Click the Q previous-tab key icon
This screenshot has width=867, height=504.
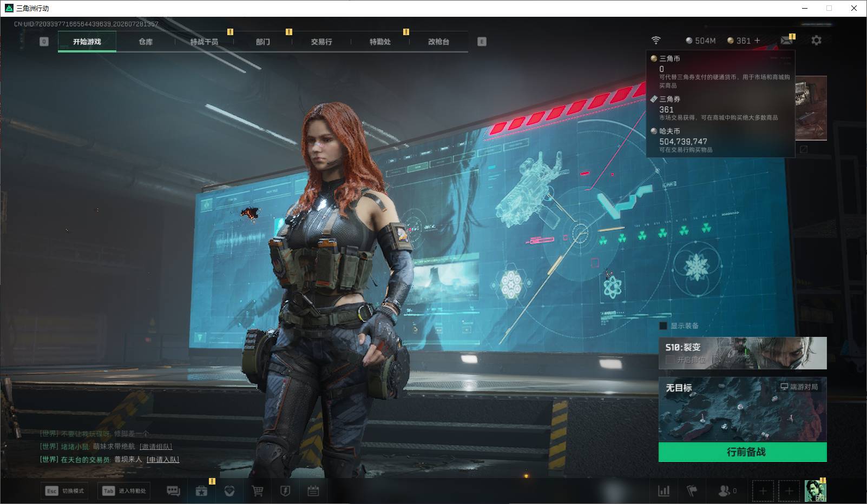[44, 42]
